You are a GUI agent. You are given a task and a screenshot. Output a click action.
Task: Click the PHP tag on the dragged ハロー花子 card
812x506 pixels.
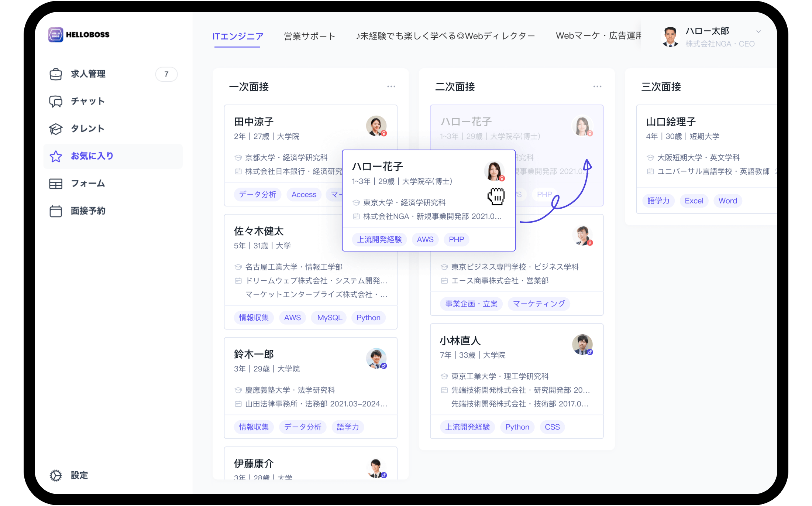pos(456,240)
